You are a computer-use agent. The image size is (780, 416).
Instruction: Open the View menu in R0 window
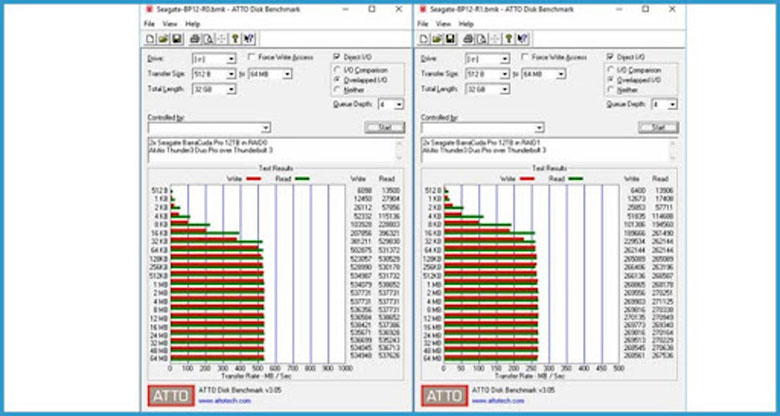point(170,24)
